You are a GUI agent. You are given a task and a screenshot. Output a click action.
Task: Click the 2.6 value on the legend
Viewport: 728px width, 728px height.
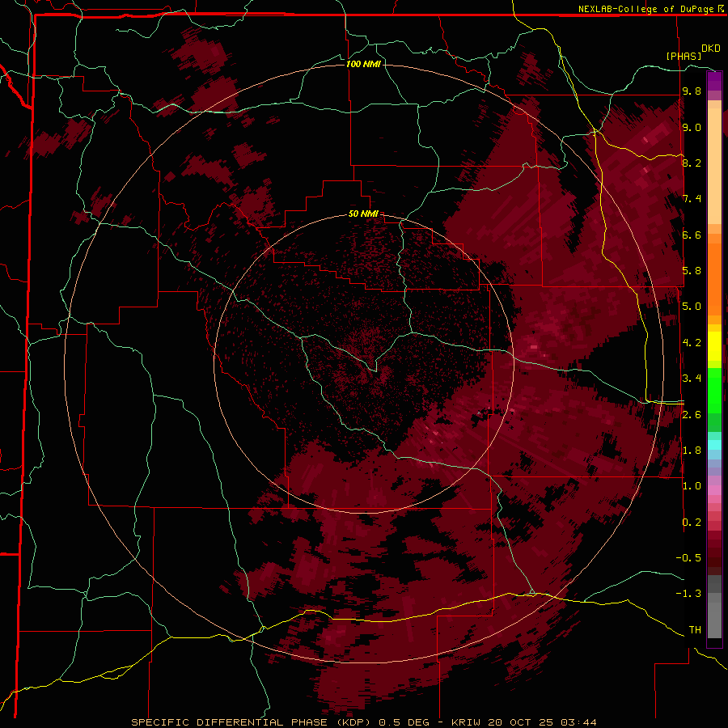pos(692,415)
